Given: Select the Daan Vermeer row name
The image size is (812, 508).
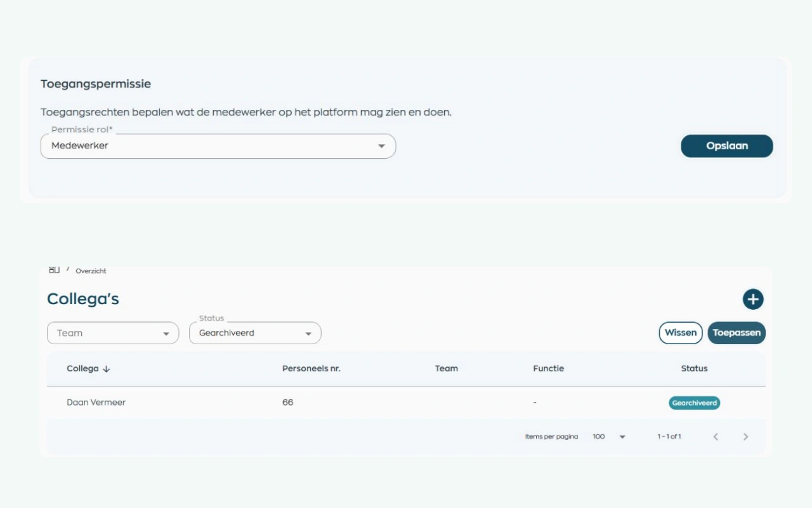Looking at the screenshot, I should pos(96,403).
